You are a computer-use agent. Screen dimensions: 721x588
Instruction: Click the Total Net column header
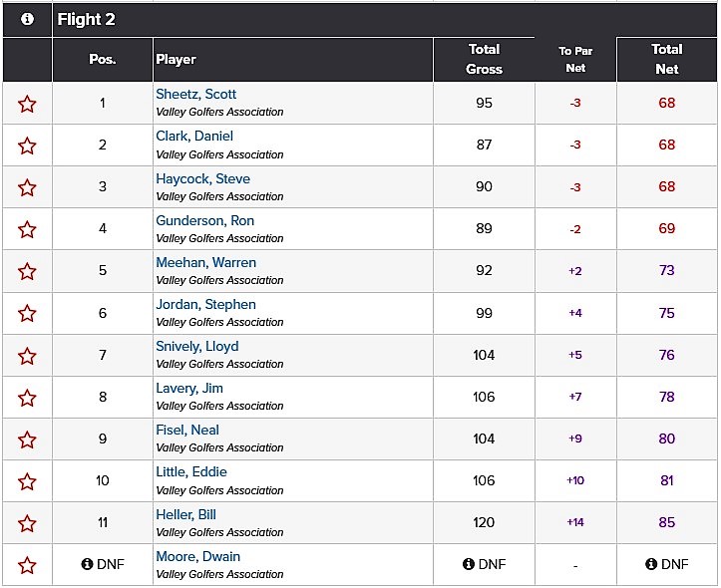pos(666,59)
